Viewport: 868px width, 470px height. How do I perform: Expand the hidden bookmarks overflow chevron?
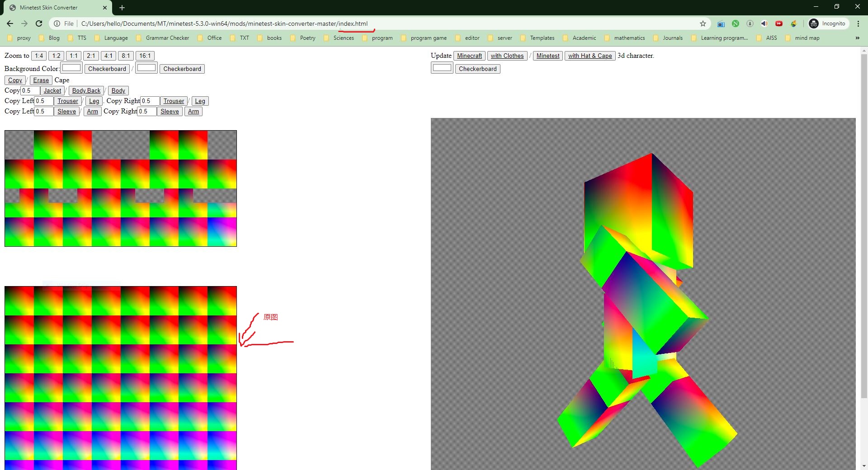click(857, 38)
